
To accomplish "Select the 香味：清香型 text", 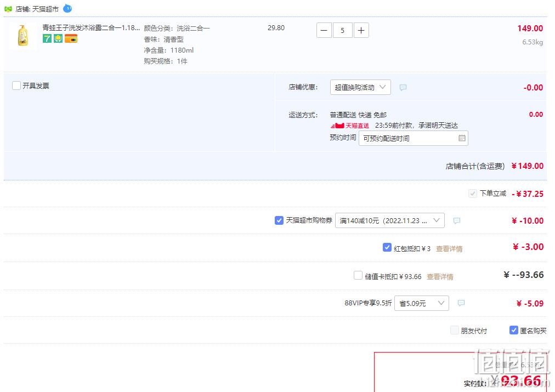I will click(x=163, y=39).
